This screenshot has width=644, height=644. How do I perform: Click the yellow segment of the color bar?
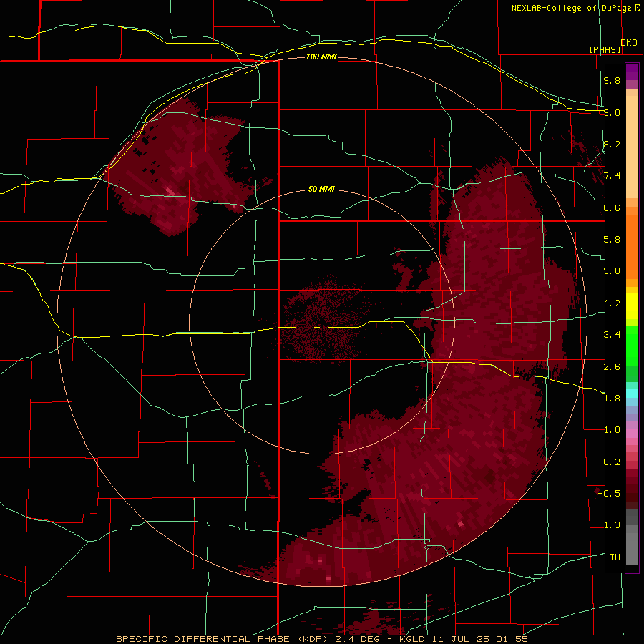pyautogui.click(x=632, y=306)
